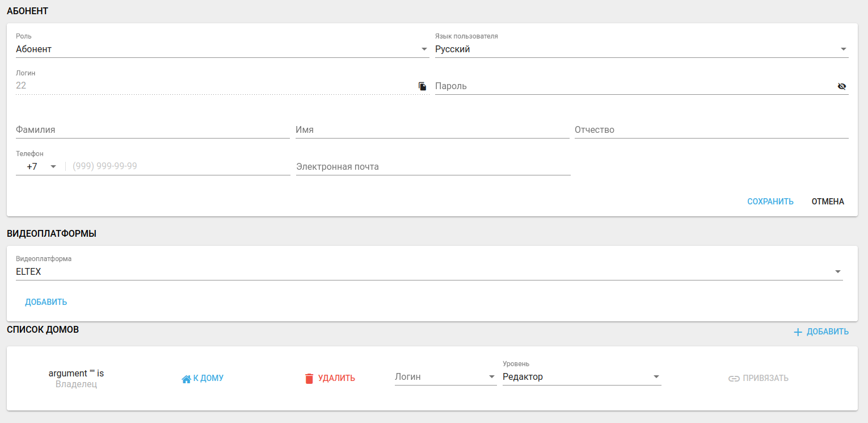Expand the Язык пользователя dropdown
The image size is (868, 423).
point(641,49)
